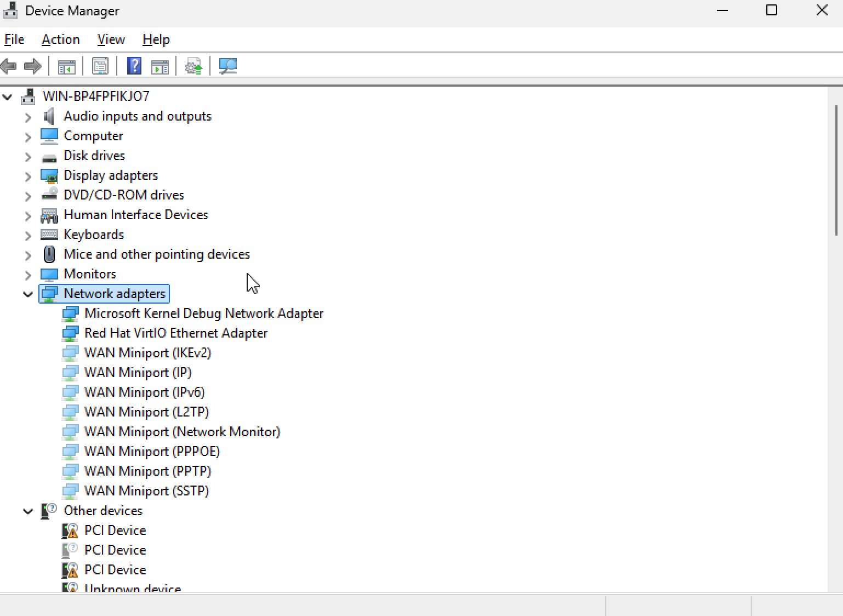Select the Network adapters label

115,294
